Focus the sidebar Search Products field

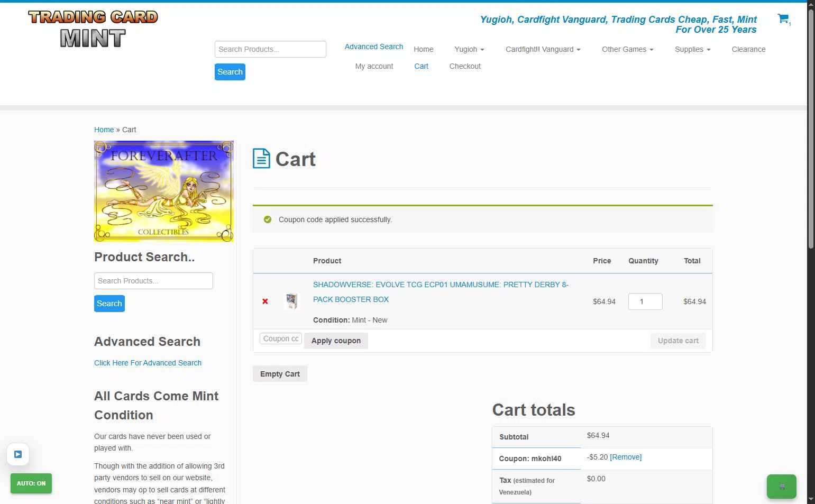point(153,281)
